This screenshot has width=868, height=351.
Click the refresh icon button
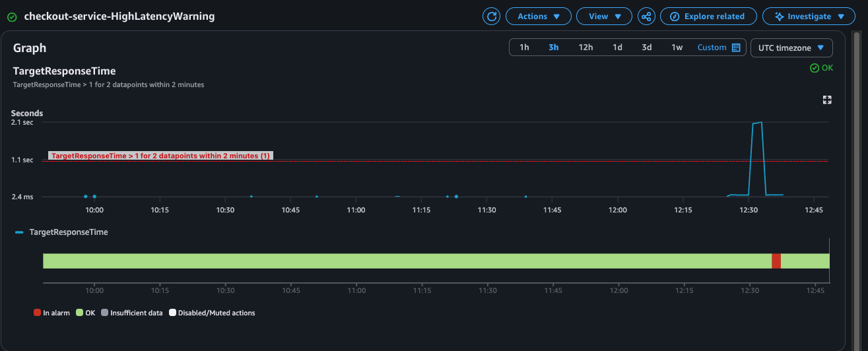491,16
